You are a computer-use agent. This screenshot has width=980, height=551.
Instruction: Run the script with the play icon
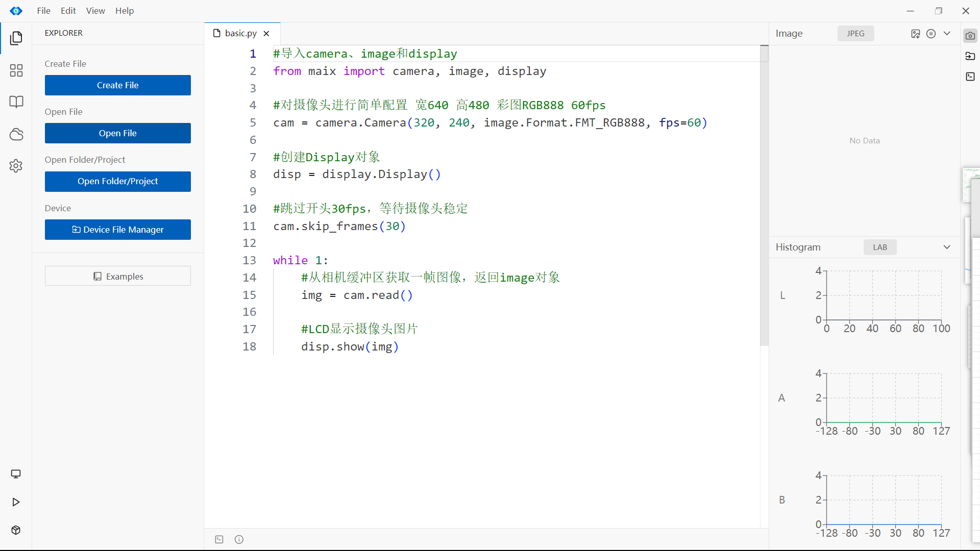tap(16, 502)
